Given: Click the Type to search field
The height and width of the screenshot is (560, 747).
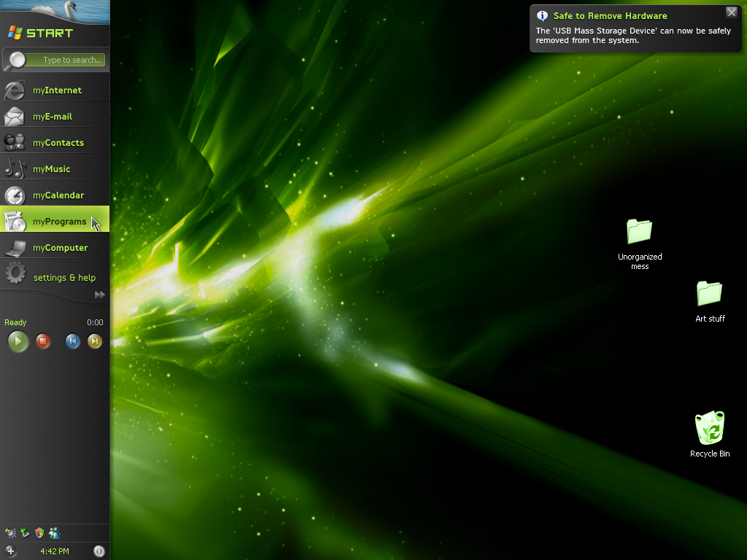Looking at the screenshot, I should coord(71,60).
